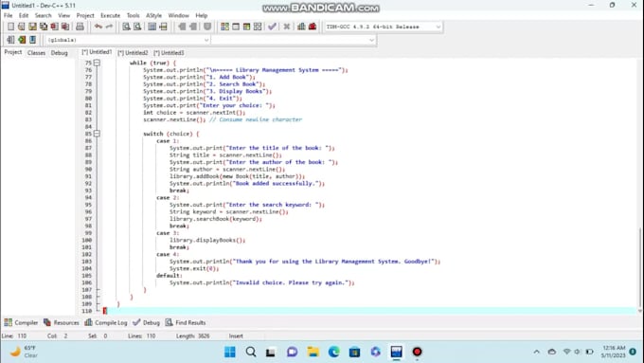644x363 pixels.
Task: Click the Go to line icon
Action: 164,27
